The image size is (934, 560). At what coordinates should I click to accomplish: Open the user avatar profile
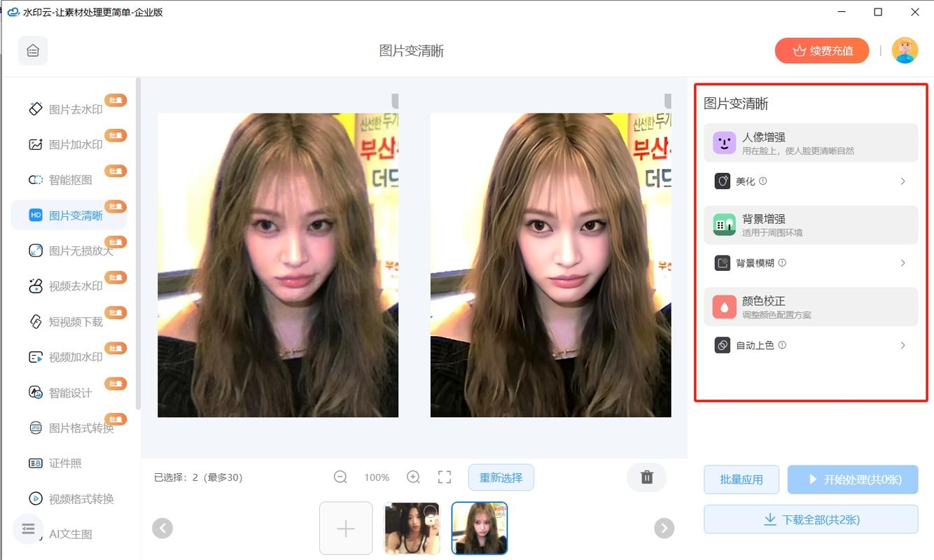(x=905, y=50)
